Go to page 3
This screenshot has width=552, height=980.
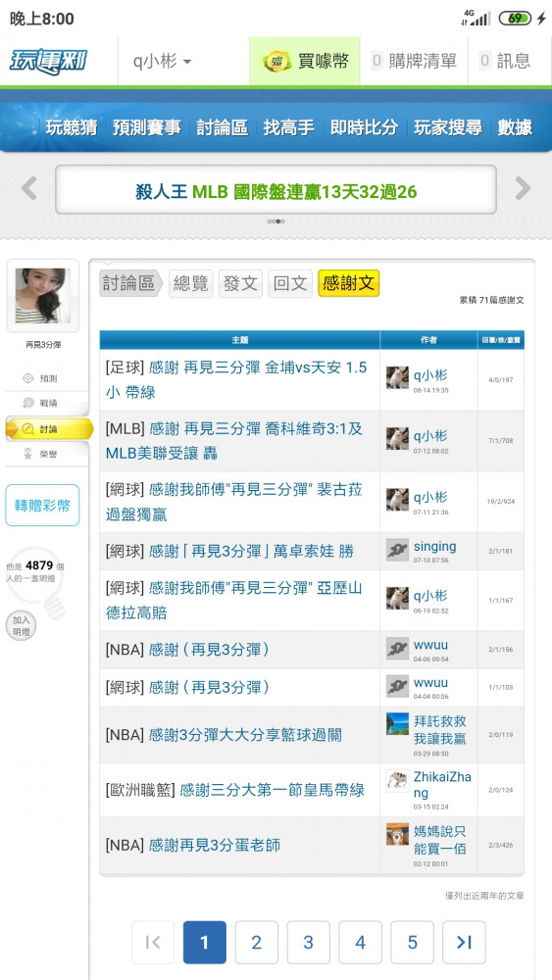308,942
